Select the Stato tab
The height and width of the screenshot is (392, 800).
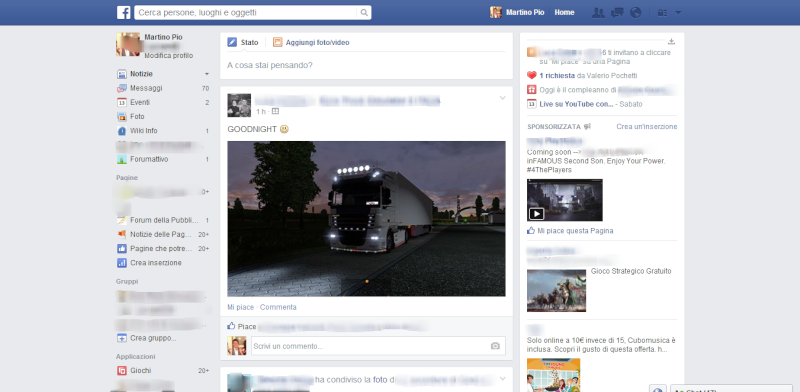(x=243, y=42)
